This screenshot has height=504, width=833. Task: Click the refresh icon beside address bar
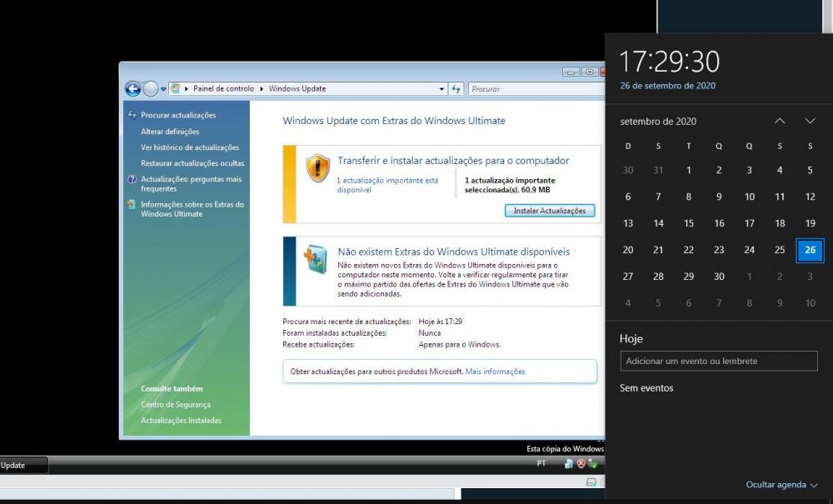click(456, 89)
